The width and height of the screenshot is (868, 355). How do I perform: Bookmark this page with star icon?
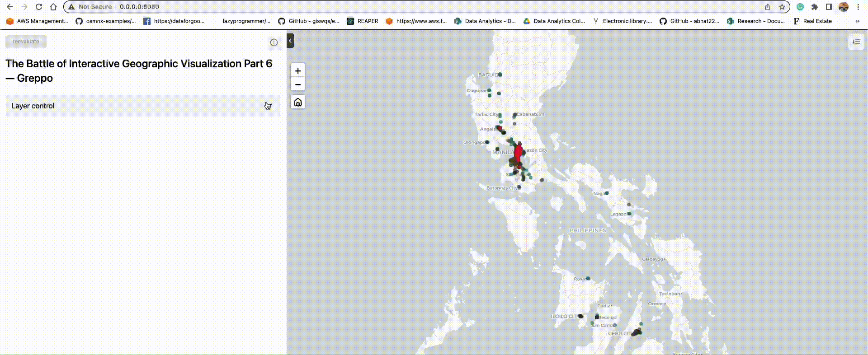coord(782,7)
